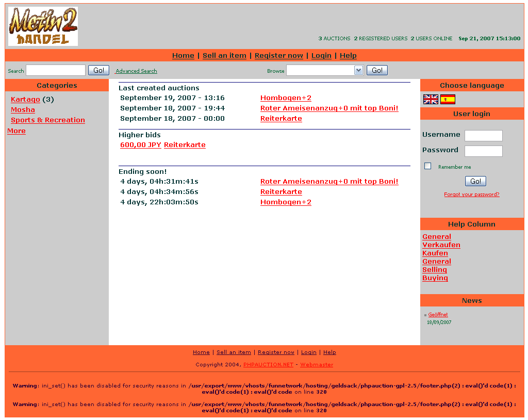Image resolution: width=528 pixels, height=420 pixels.
Task: Click the Go! button beside Browse
Action: point(377,71)
